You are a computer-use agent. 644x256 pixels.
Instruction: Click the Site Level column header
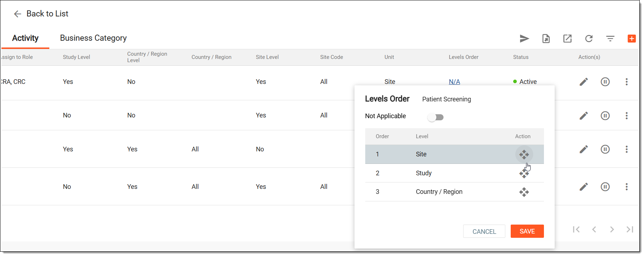pos(267,57)
